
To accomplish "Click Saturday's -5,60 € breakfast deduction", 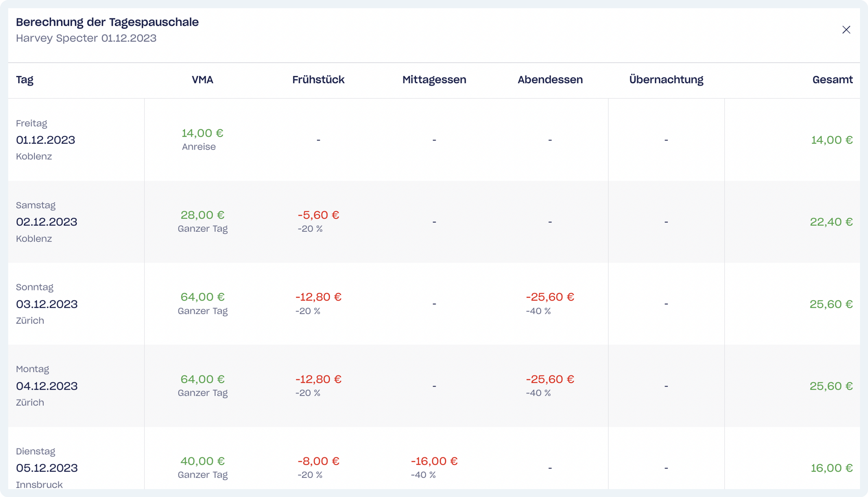I will pos(318,215).
